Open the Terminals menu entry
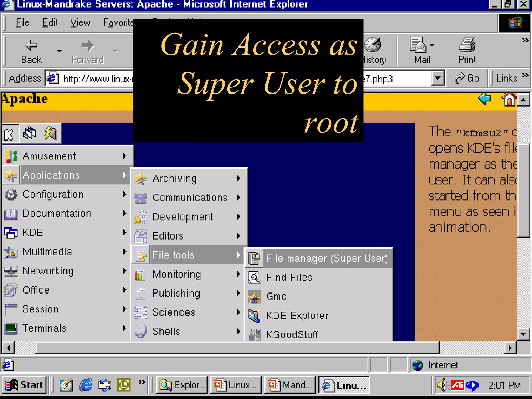The width and height of the screenshot is (532, 399). tap(66, 328)
